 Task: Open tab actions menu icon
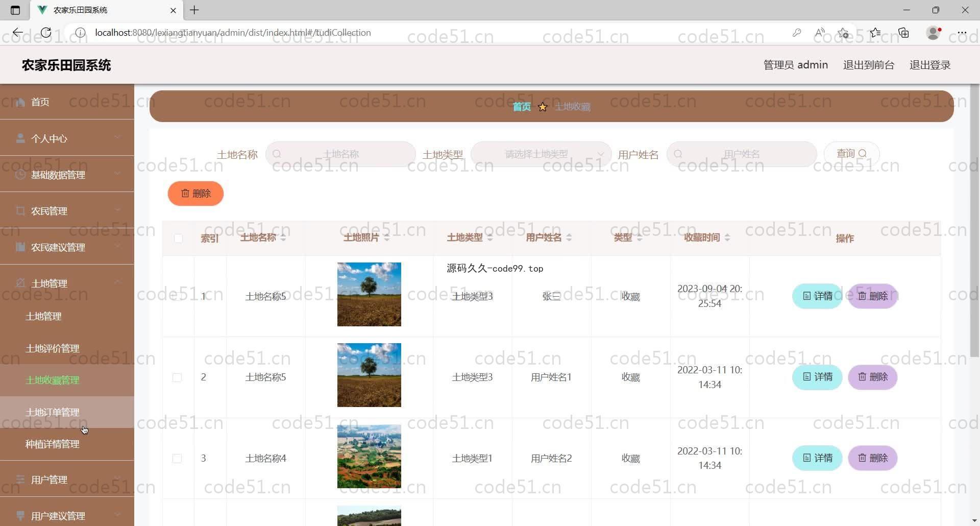(x=15, y=10)
